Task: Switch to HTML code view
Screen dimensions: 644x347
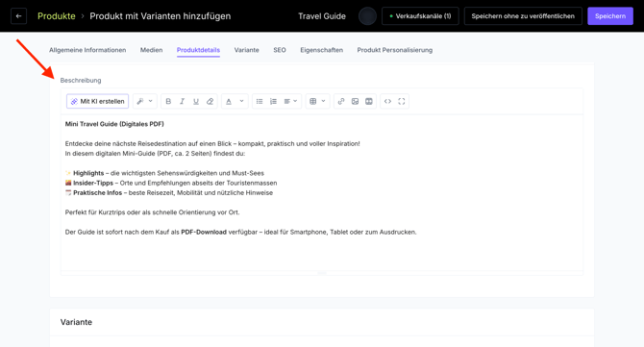Action: pos(387,102)
